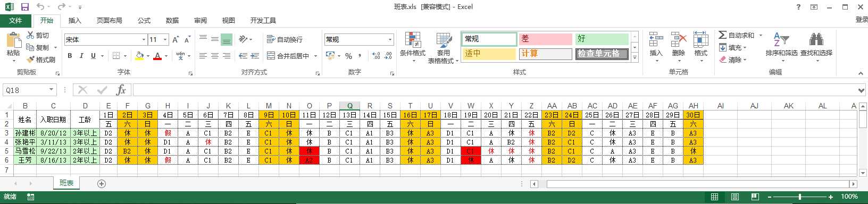
Task: Decrease font size with smaller A icon
Action: coord(187,39)
